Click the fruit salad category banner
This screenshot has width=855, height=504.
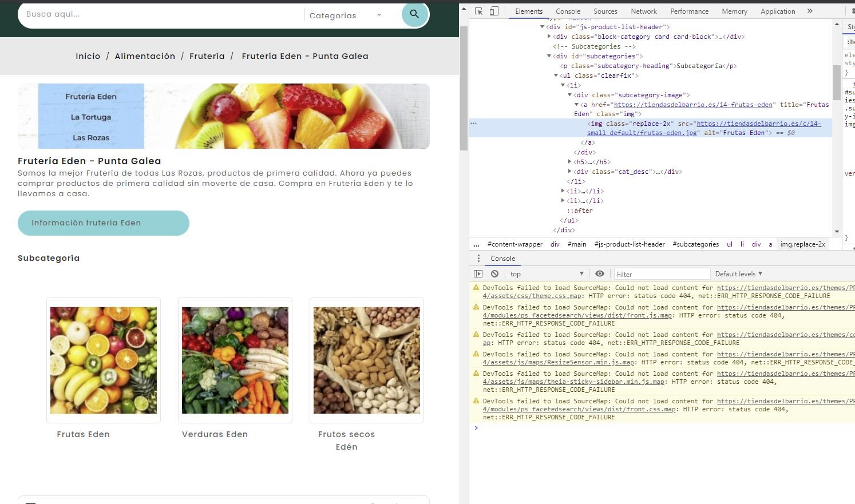tap(224, 116)
